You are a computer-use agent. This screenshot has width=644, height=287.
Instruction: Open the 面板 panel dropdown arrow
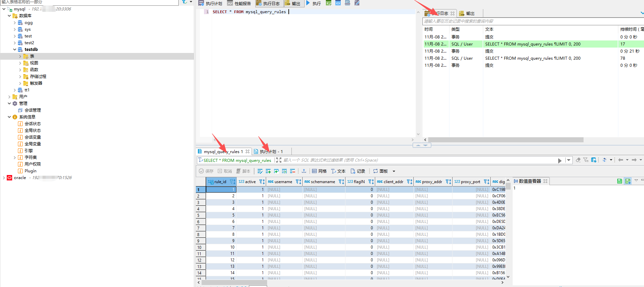click(394, 171)
